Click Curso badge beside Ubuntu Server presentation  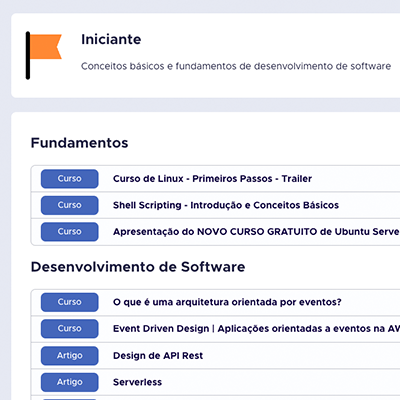coord(69,232)
